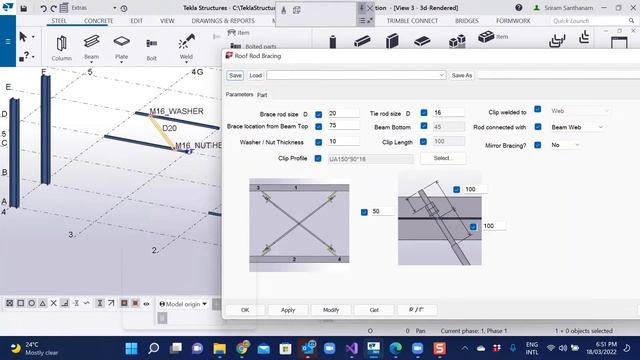Toggle Beam Bottom checkbox

424,126
